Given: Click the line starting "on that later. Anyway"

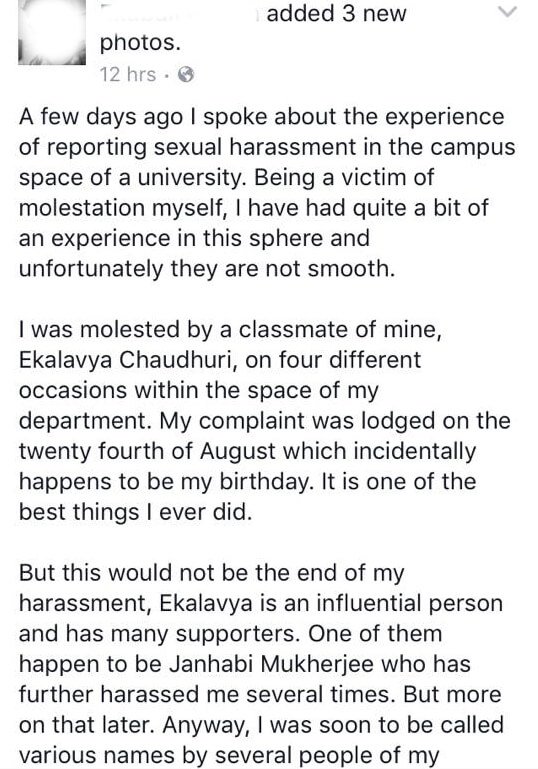Looking at the screenshot, I should tap(261, 725).
